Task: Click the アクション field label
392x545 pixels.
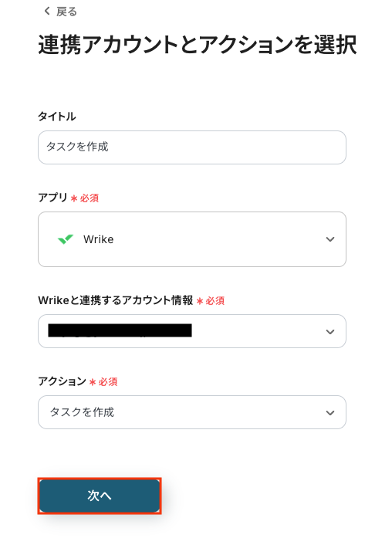Action: (x=62, y=381)
